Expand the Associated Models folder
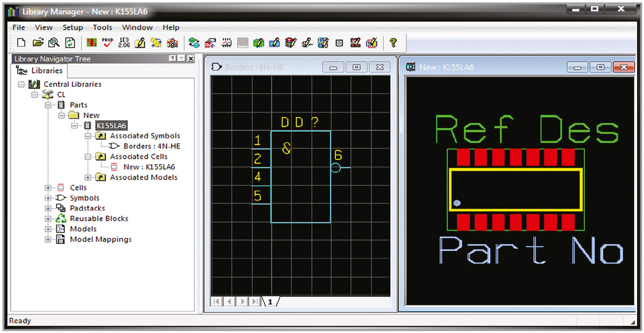The width and height of the screenshot is (644, 333). (88, 177)
